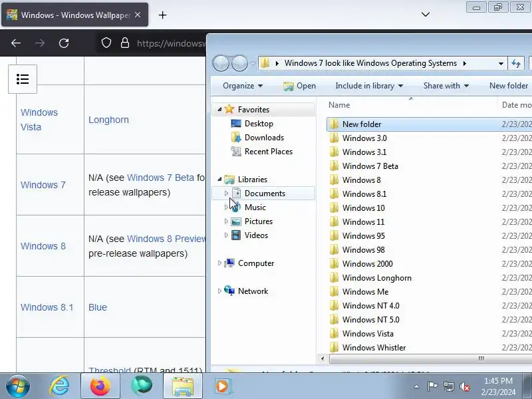The width and height of the screenshot is (532, 399).
Task: Select the Windows 10 folder
Action: tap(363, 207)
